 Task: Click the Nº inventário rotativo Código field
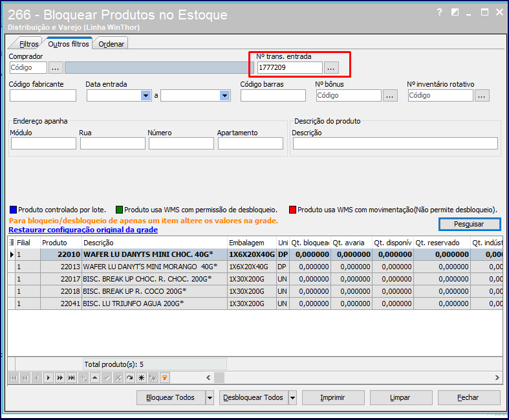[441, 96]
